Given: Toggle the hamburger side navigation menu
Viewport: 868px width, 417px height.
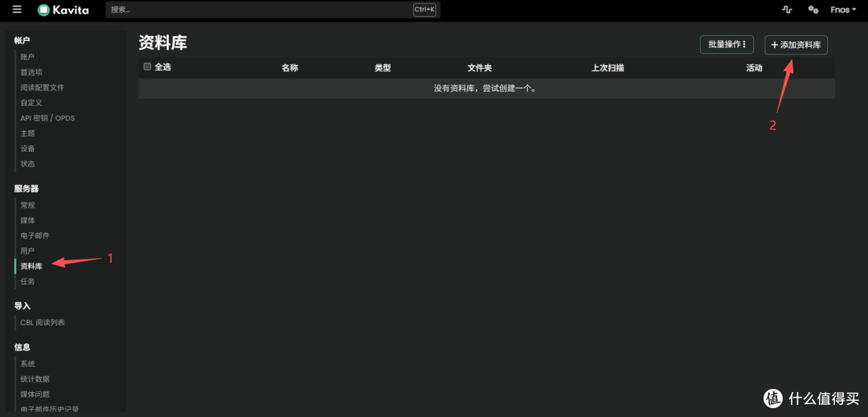Looking at the screenshot, I should pyautogui.click(x=17, y=10).
